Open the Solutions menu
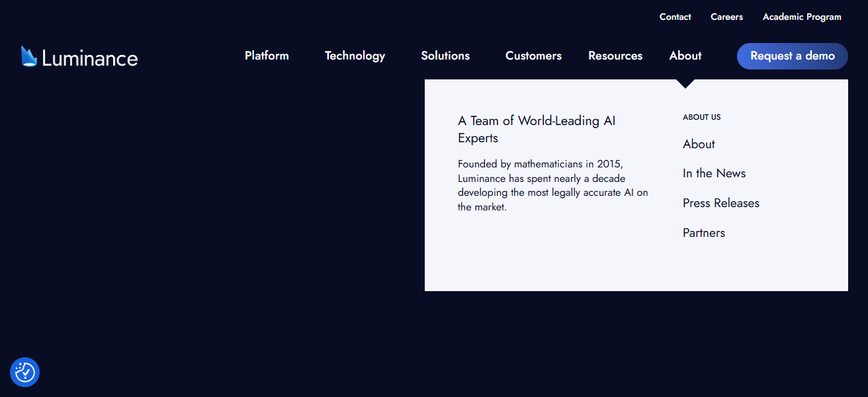Image resolution: width=868 pixels, height=397 pixels. [x=445, y=56]
